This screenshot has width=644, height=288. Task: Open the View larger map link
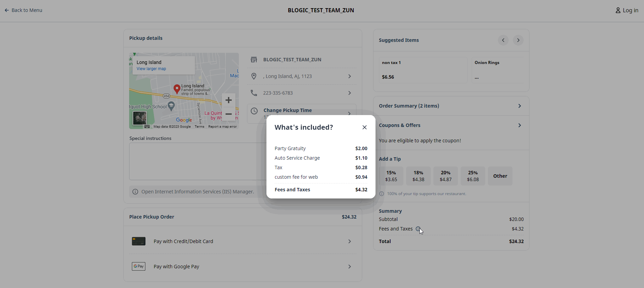[x=151, y=69]
